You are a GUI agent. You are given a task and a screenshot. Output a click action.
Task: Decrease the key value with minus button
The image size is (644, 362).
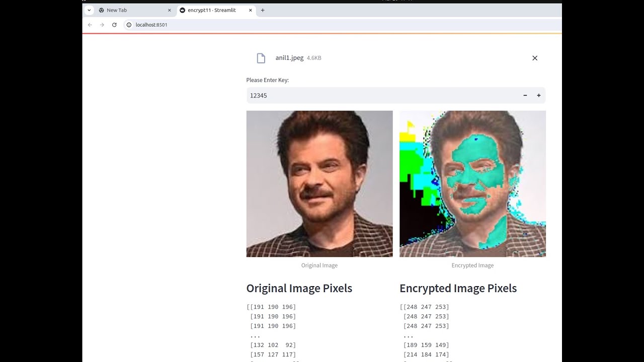[525, 96]
